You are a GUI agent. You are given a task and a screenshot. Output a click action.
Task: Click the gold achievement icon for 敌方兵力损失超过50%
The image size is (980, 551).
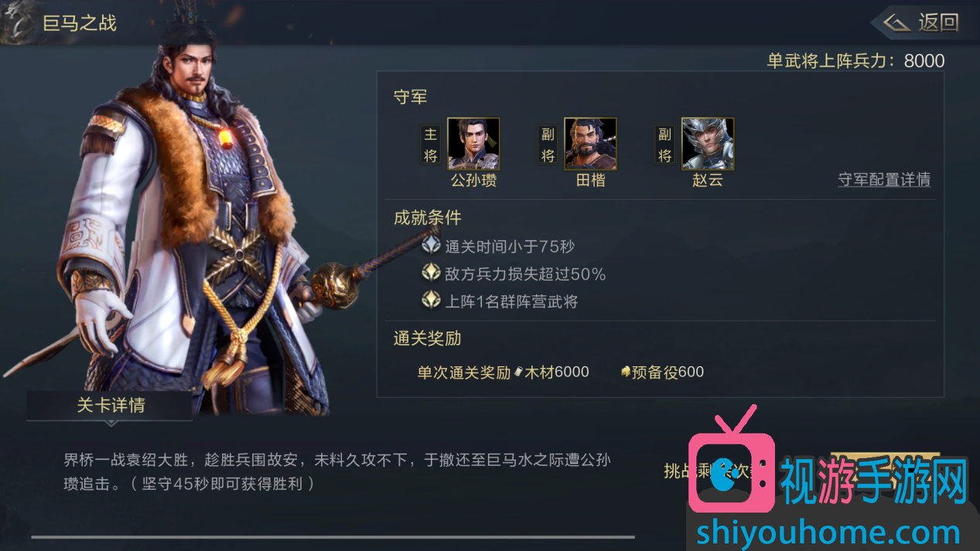click(x=431, y=273)
